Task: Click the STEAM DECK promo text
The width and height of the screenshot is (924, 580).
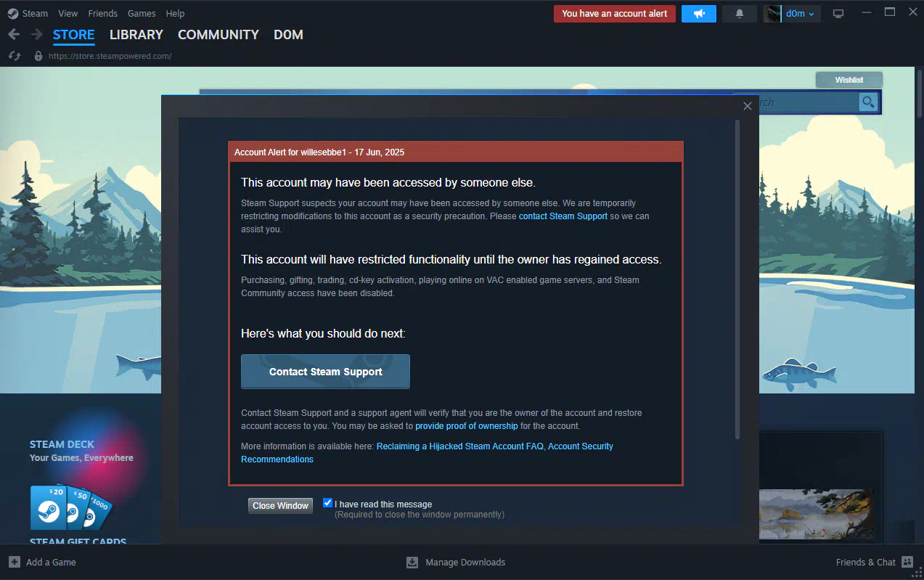Action: pos(62,444)
